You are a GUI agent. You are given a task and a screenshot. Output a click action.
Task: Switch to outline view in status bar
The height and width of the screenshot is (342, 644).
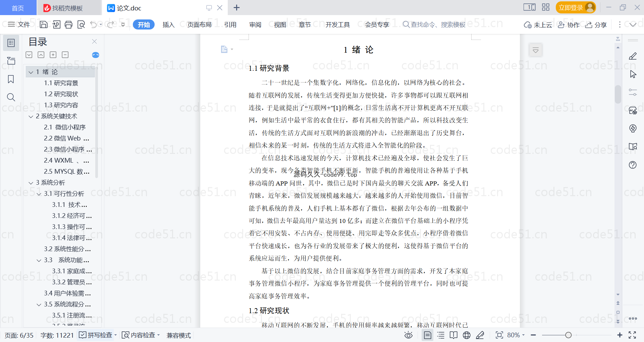coord(441,335)
